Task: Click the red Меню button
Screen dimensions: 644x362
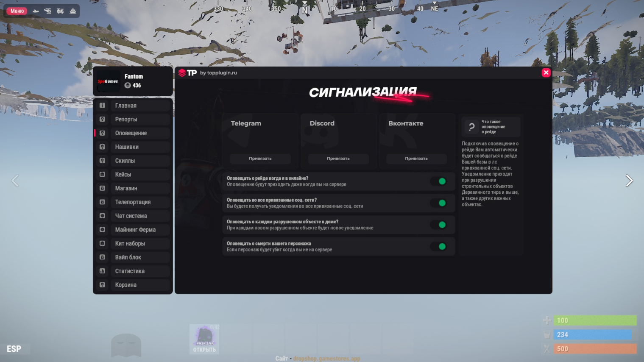Action: pyautogui.click(x=17, y=11)
